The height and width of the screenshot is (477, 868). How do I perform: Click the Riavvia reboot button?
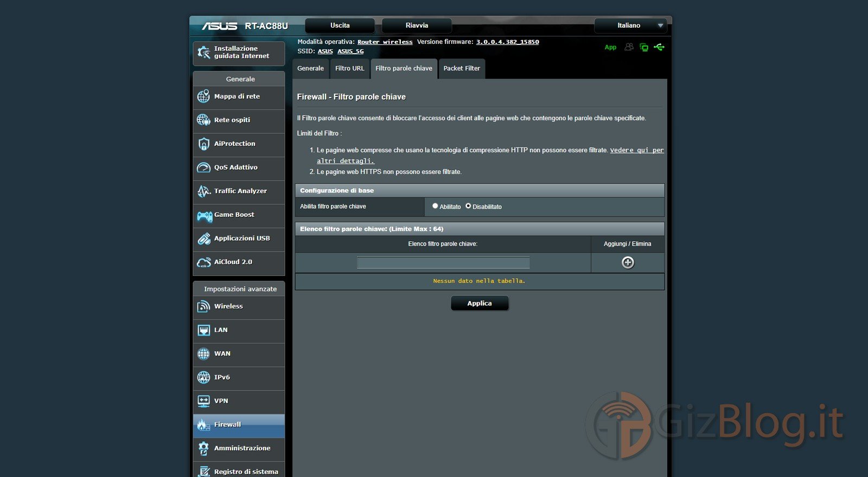tap(417, 25)
